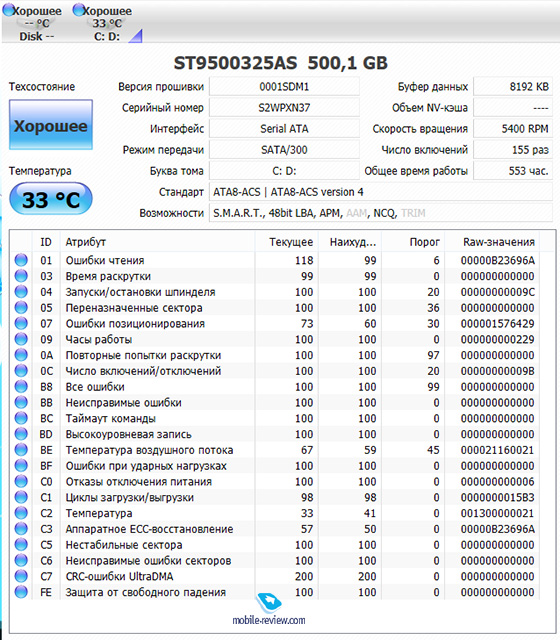Click status icon for Все ошибки row

21,387
